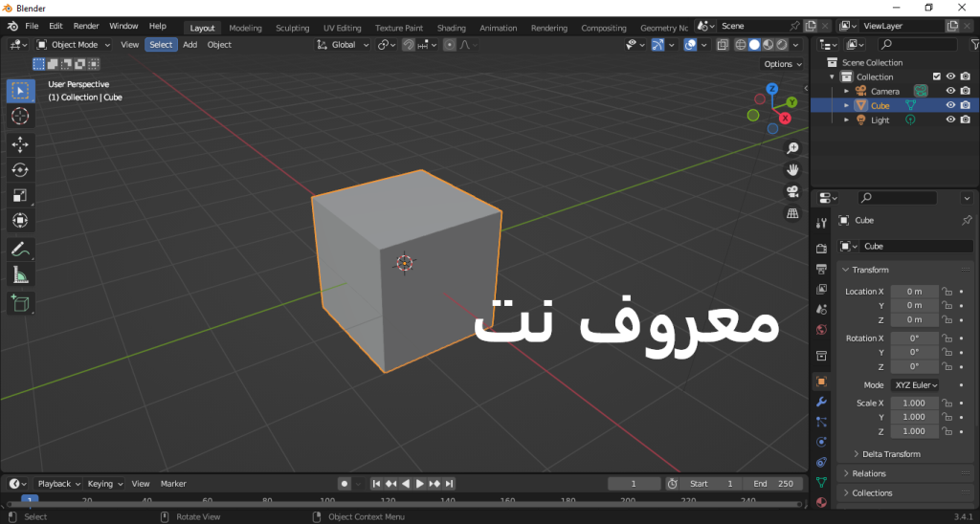Toggle X-ray display
The height and width of the screenshot is (524, 980).
click(x=723, y=45)
